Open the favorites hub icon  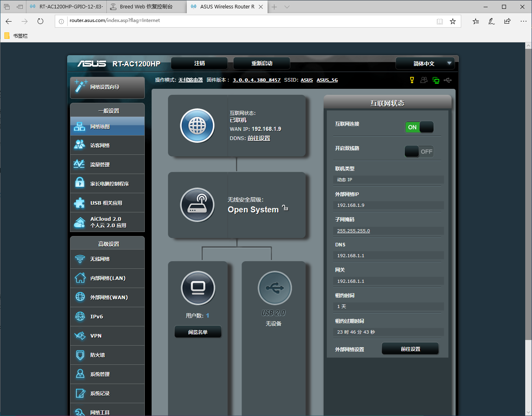coord(476,21)
